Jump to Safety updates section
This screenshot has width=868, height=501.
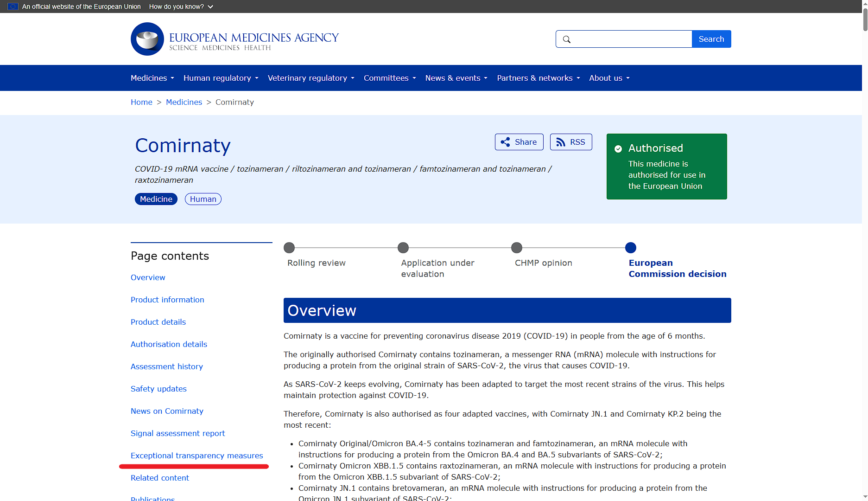click(158, 389)
